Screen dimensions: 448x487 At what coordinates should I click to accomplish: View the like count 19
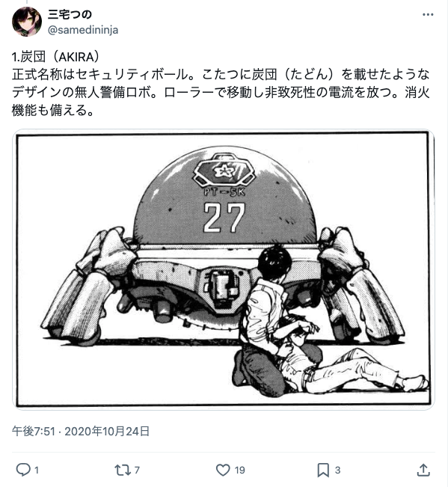[x=239, y=471]
